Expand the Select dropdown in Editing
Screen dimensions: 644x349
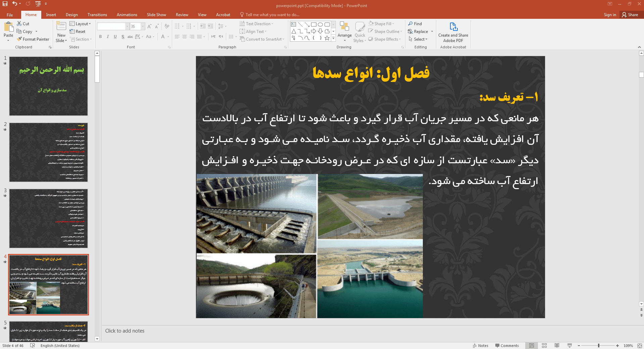tap(418, 39)
